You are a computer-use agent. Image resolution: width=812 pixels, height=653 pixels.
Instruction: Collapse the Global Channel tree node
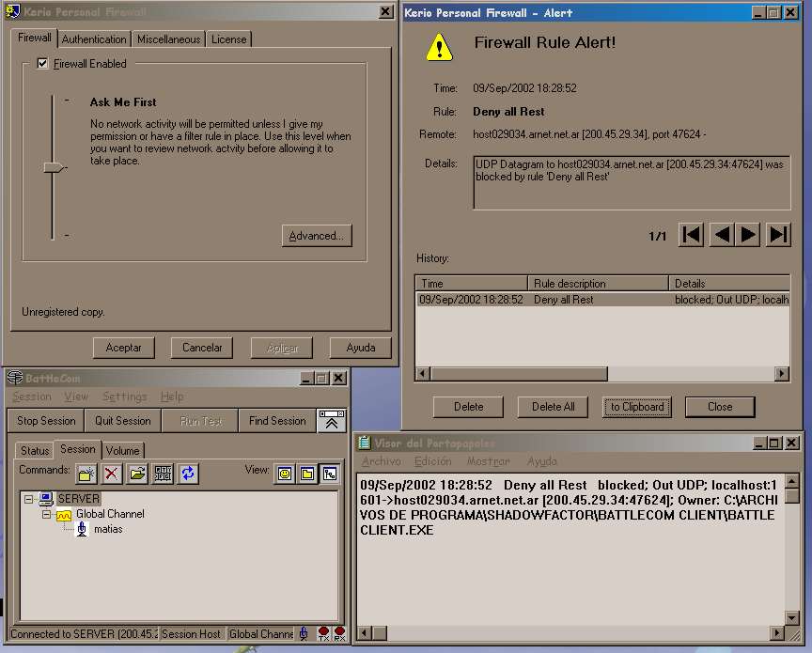tap(47, 515)
